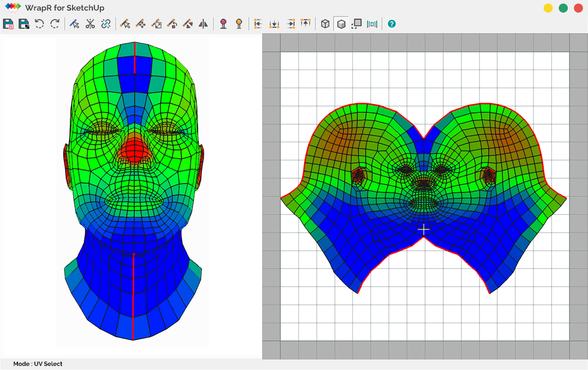Align selected UVs to the left
The width and height of the screenshot is (588, 370).
[x=258, y=24]
